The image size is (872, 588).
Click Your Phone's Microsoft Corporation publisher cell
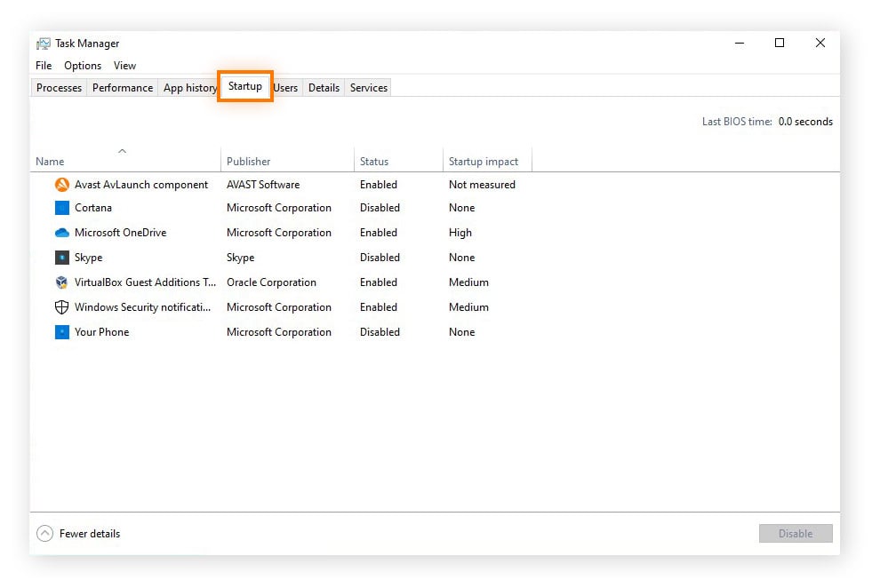(278, 332)
